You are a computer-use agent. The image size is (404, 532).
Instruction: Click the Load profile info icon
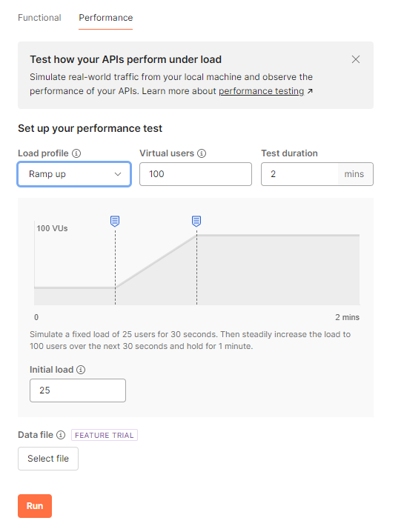point(76,153)
